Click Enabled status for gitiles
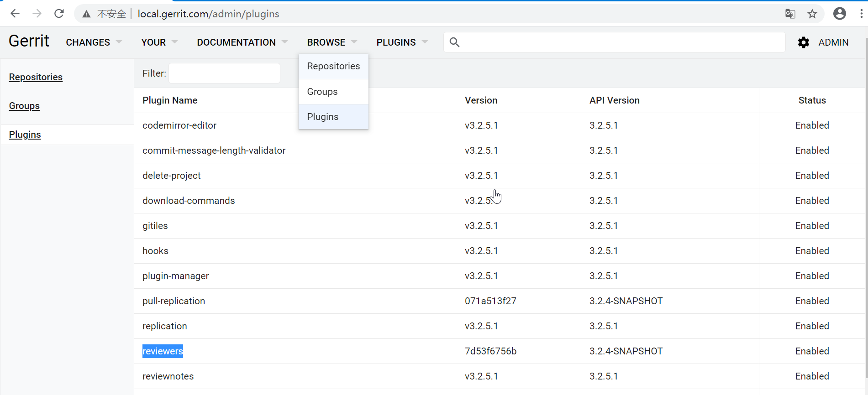Screen dimensions: 868x395 [x=812, y=226]
